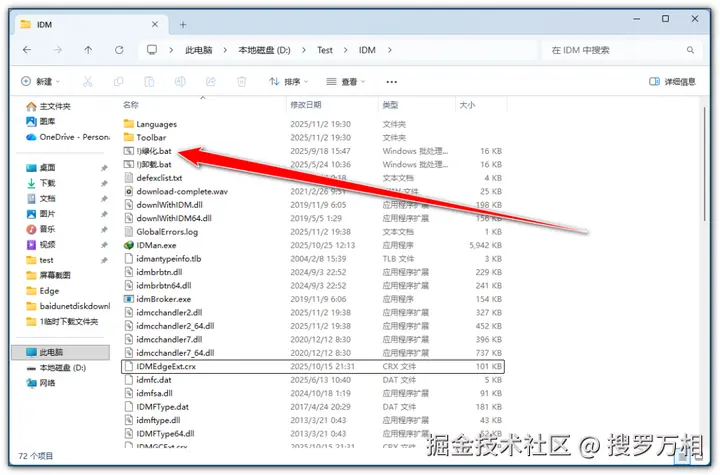Click the monitor icon in address bar
Image resolution: width=720 pixels, height=475 pixels.
click(152, 50)
